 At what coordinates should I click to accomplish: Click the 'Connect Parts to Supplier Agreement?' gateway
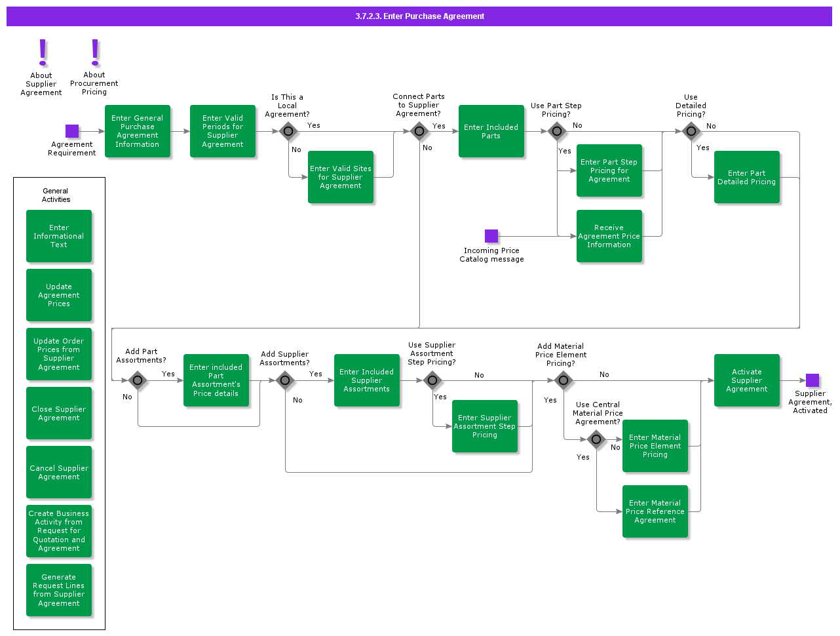click(419, 131)
